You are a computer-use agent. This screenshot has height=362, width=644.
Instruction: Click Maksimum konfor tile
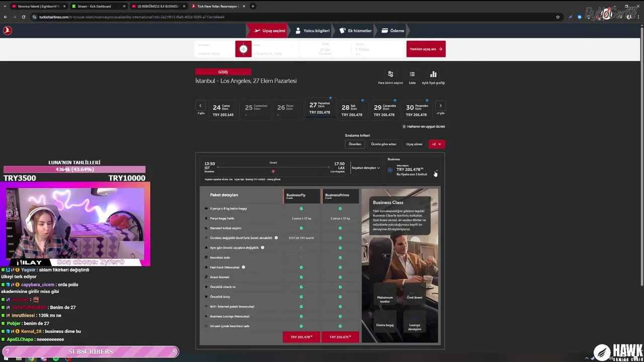click(x=385, y=293)
